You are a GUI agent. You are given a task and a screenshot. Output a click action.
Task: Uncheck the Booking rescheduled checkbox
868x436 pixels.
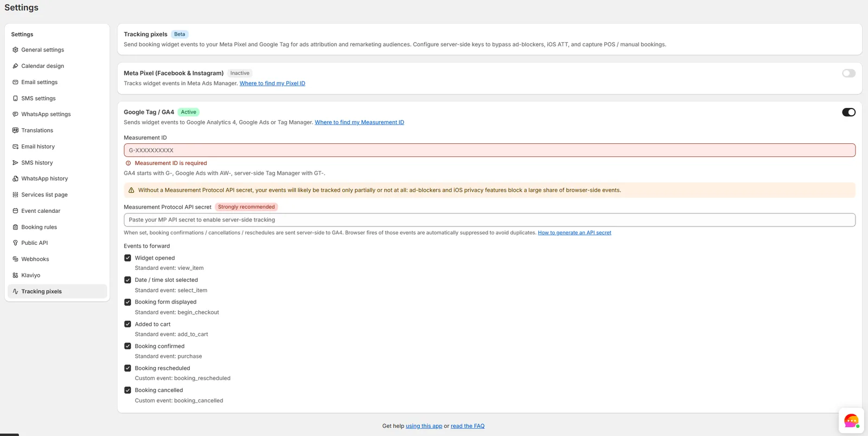[x=127, y=369]
